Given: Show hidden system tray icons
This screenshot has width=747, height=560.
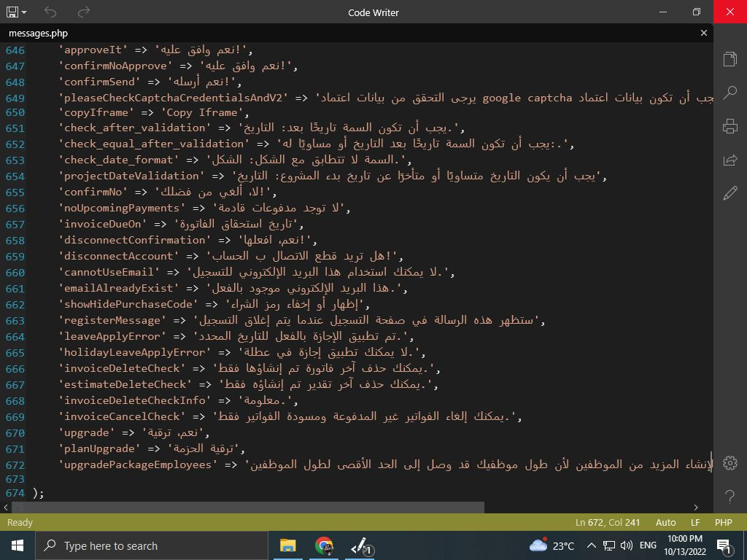Looking at the screenshot, I should click(x=591, y=545).
